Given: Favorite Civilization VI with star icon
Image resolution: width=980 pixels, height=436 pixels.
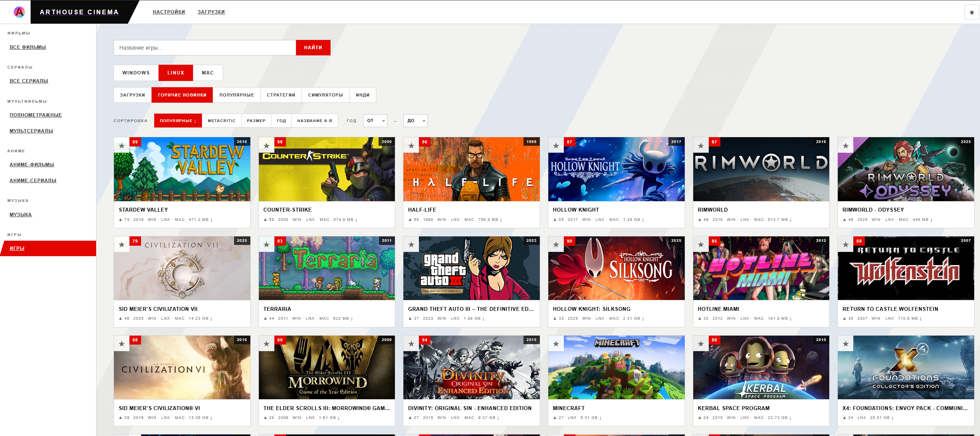Looking at the screenshot, I should click(x=122, y=344).
